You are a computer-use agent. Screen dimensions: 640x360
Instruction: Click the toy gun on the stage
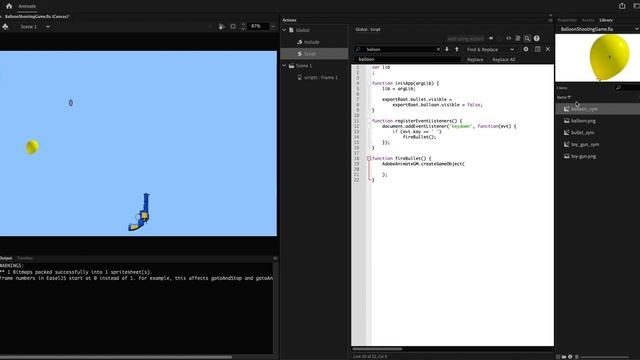(x=140, y=212)
